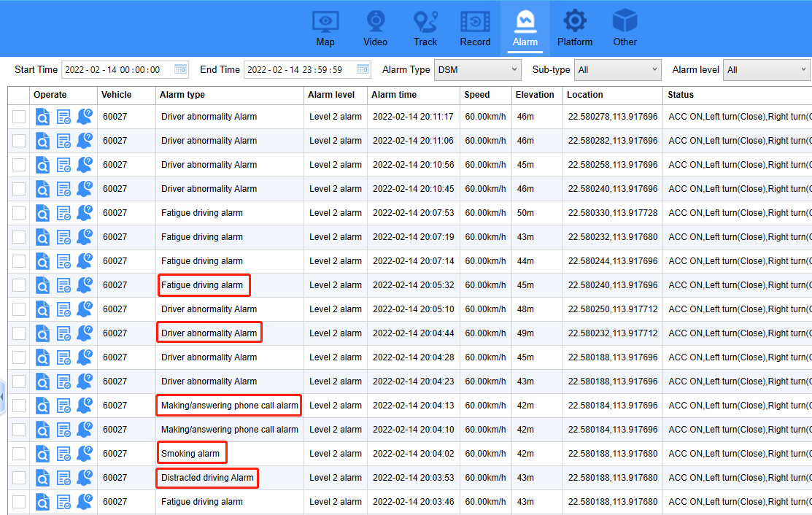The image size is (812, 515).
Task: Open the handle-alarm list icon for 20:10:56
Action: 63,165
